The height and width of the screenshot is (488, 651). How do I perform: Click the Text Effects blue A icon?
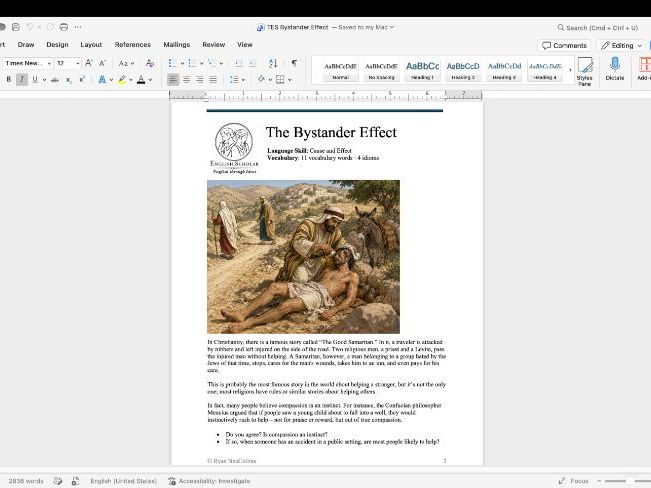coord(102,79)
